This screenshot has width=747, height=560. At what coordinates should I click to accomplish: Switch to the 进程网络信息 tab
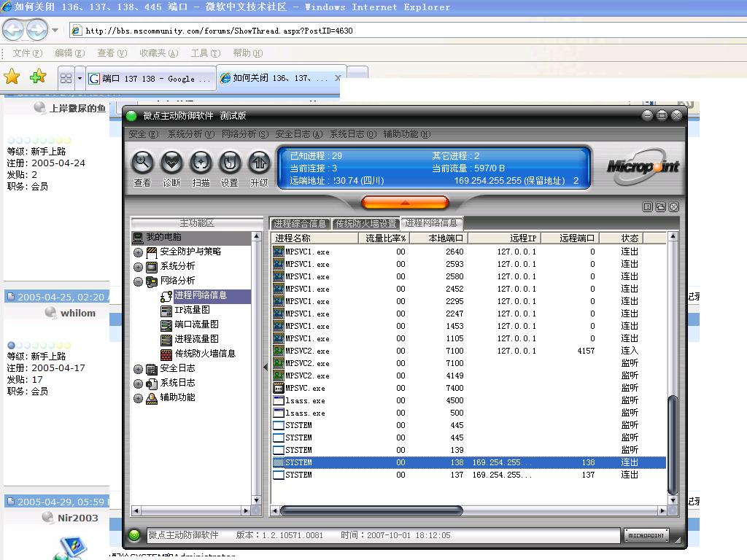point(430,223)
